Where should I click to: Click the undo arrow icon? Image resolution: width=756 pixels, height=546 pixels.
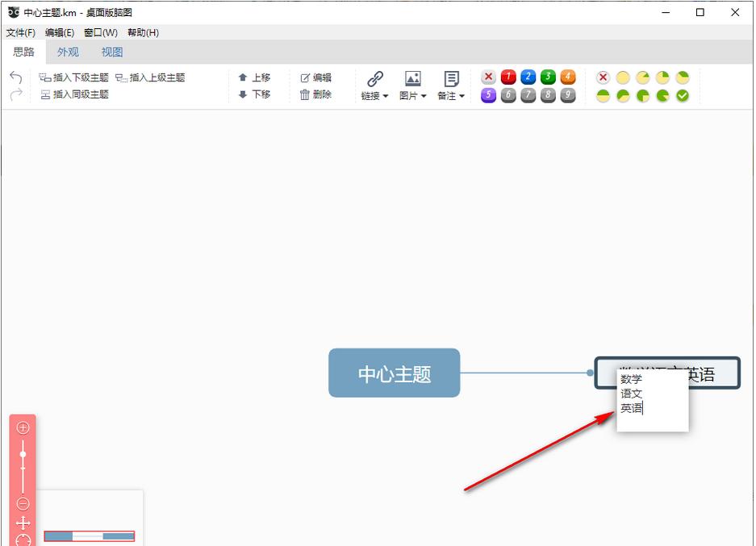click(x=16, y=77)
